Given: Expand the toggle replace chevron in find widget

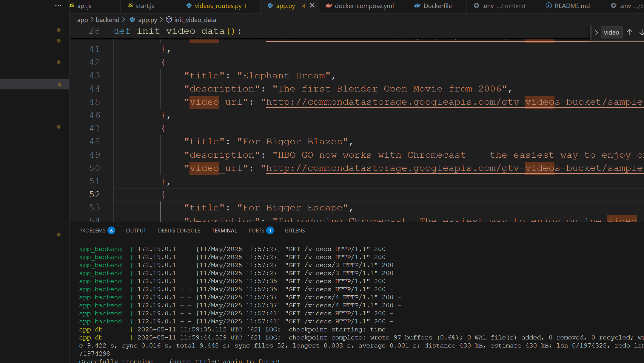Looking at the screenshot, I should click(596, 32).
